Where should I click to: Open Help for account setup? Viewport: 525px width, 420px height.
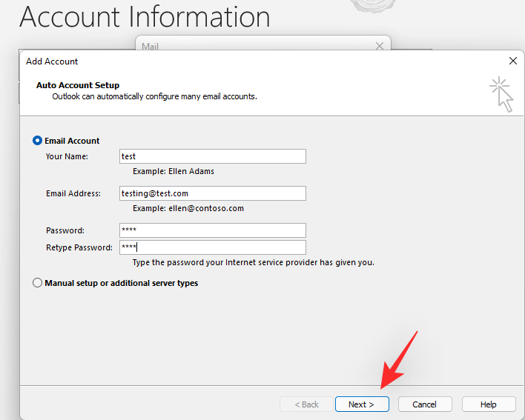[488, 404]
